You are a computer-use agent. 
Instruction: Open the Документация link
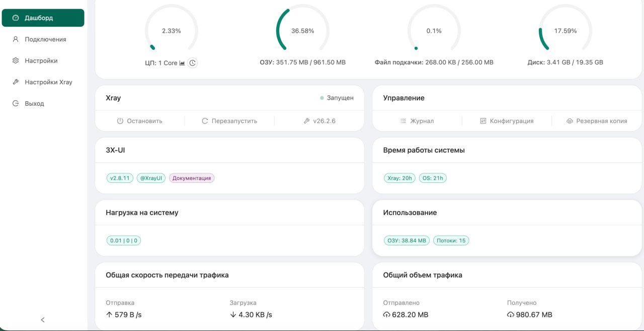191,178
